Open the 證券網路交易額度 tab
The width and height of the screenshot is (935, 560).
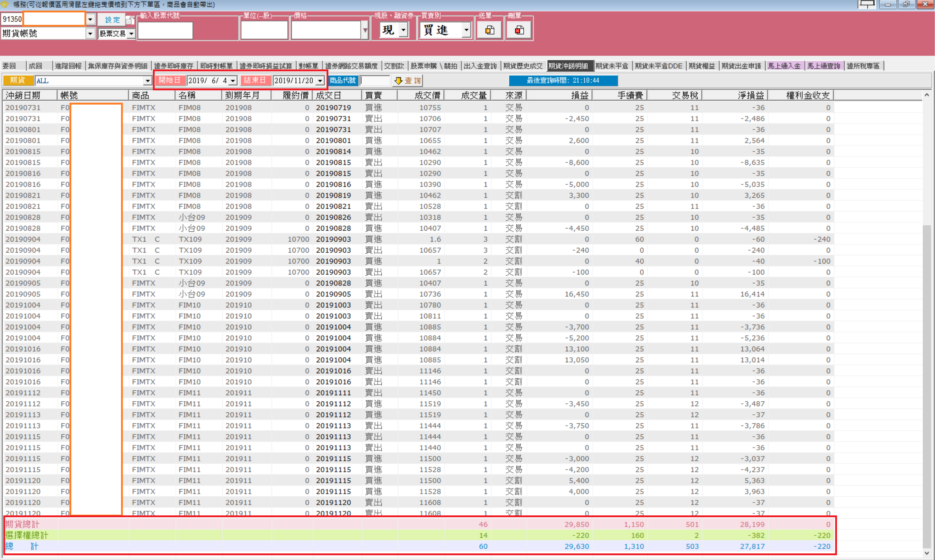(352, 66)
